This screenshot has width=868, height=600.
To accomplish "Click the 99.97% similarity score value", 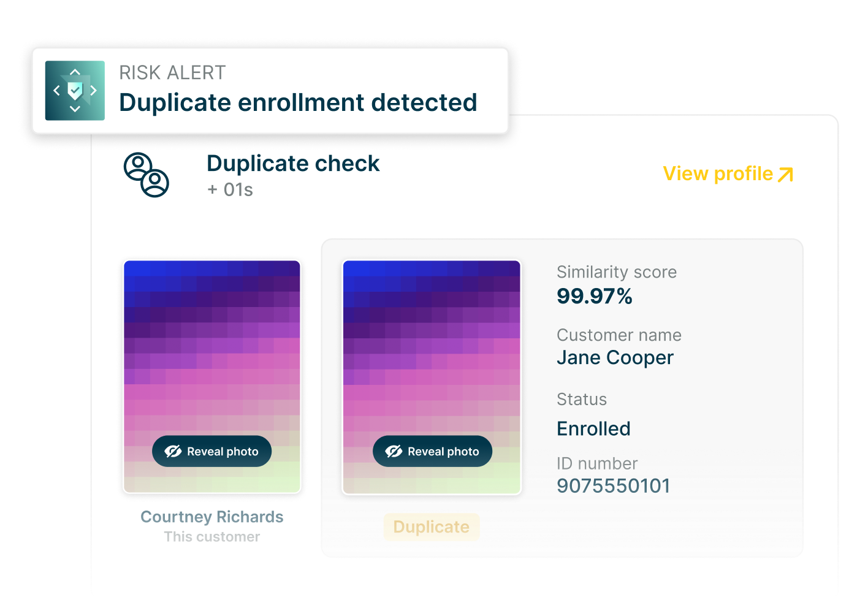I will [x=595, y=296].
